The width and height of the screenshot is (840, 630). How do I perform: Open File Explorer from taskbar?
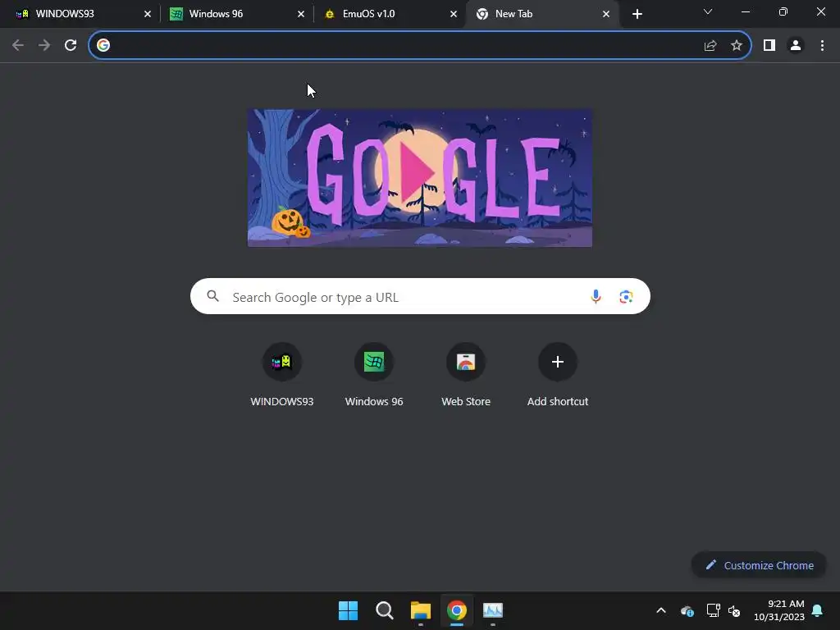pyautogui.click(x=421, y=610)
